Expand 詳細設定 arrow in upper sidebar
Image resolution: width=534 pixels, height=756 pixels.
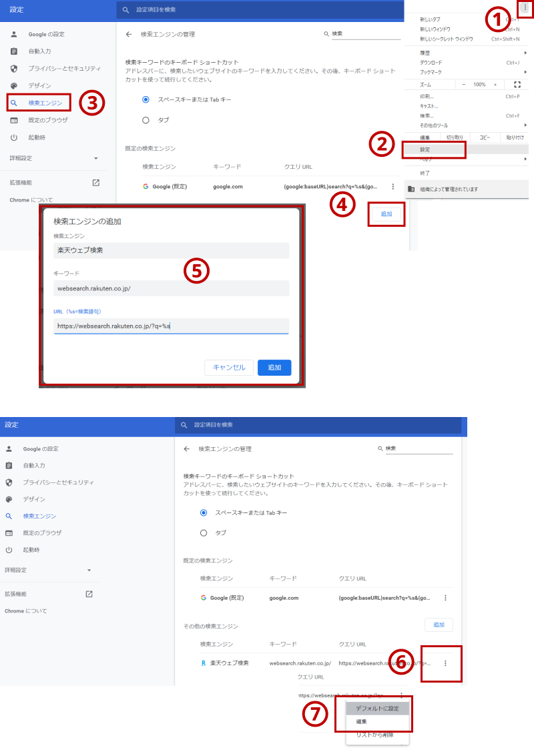point(96,158)
